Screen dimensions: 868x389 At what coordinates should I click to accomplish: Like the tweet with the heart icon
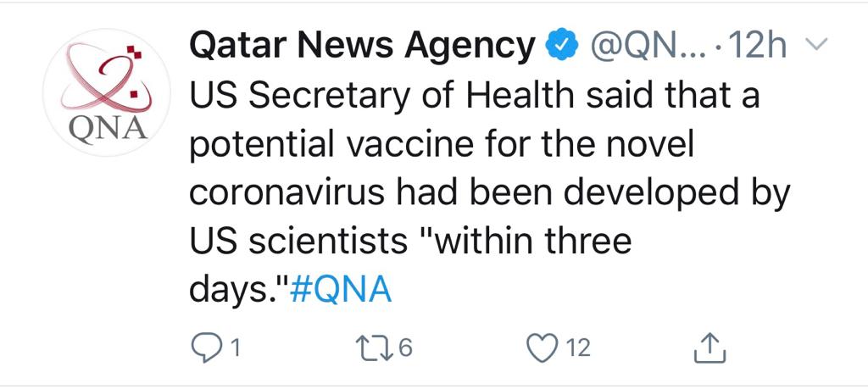(x=541, y=348)
